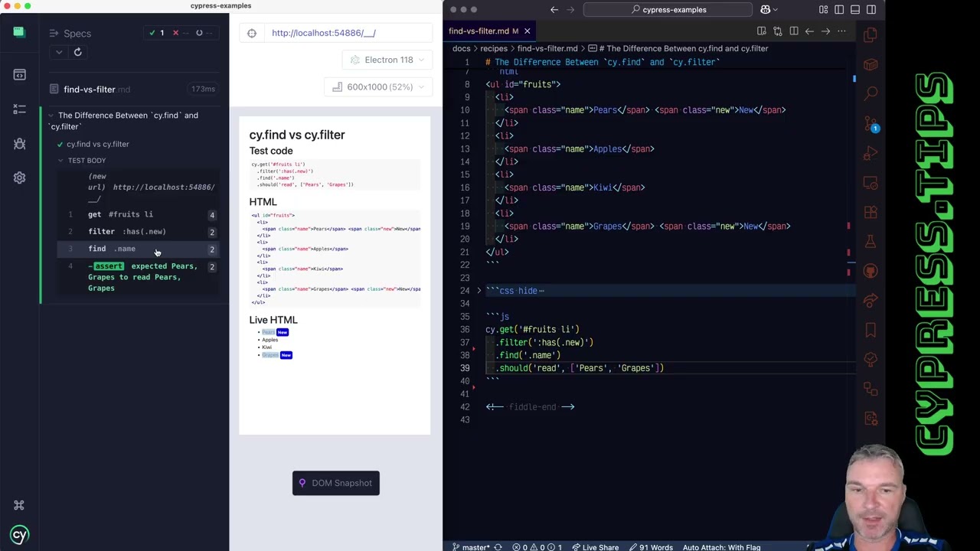
Task: Open Cypress Debug bug icon
Action: [20, 144]
